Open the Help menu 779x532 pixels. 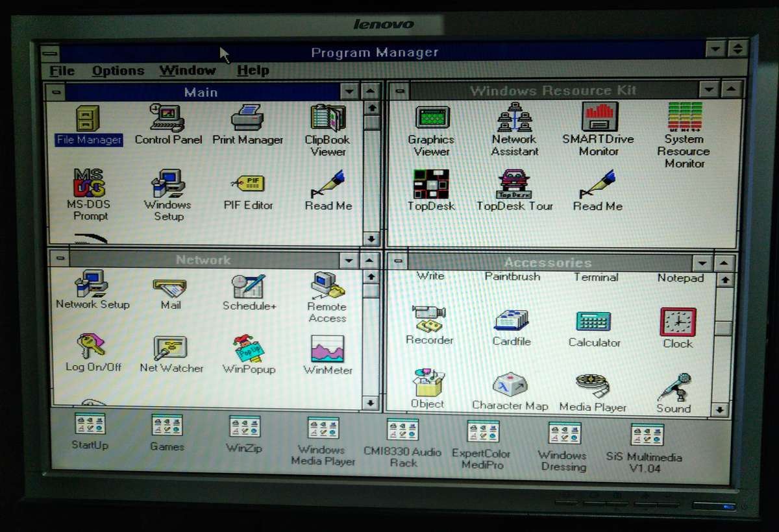pos(252,70)
